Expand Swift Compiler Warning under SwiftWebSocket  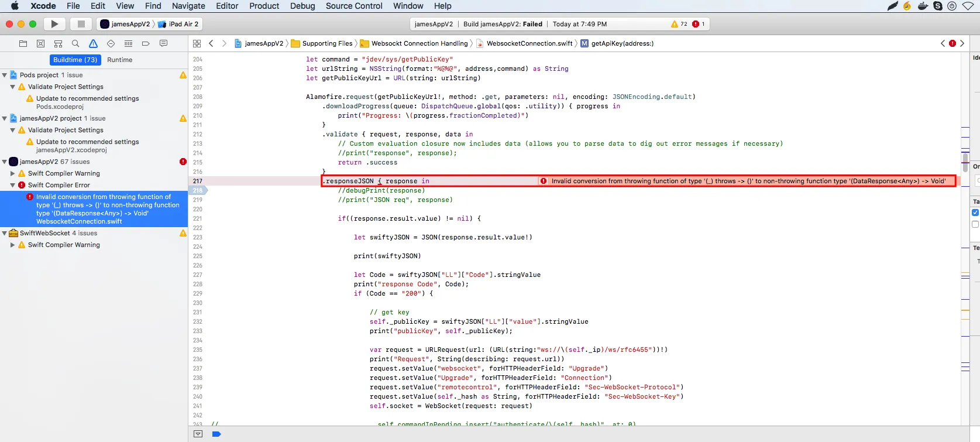[x=13, y=245]
